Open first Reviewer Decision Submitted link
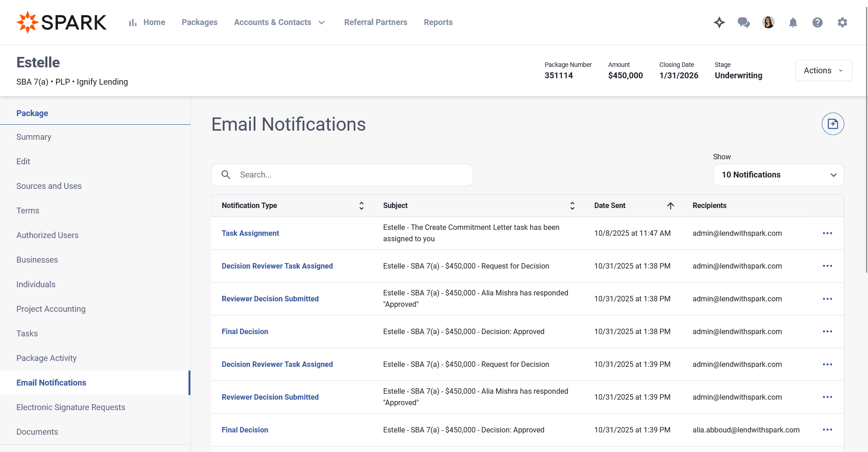The image size is (868, 452). [x=270, y=299]
